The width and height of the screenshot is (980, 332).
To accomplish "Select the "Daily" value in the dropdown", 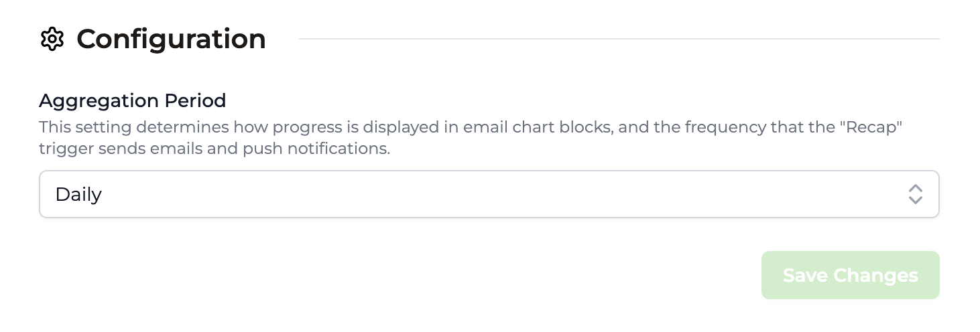I will point(78,195).
